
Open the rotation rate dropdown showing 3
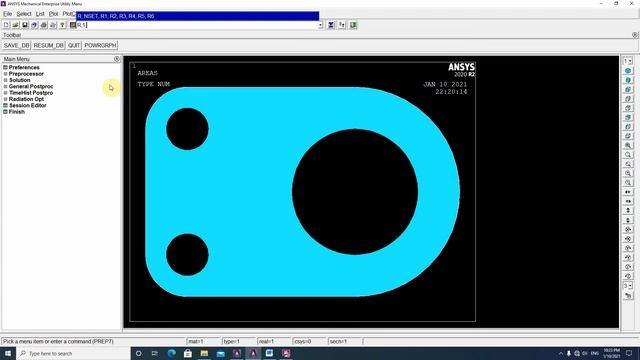click(x=628, y=286)
